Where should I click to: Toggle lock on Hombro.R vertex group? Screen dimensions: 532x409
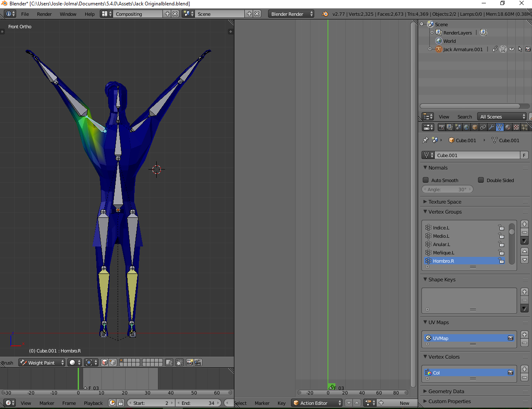tap(501, 261)
